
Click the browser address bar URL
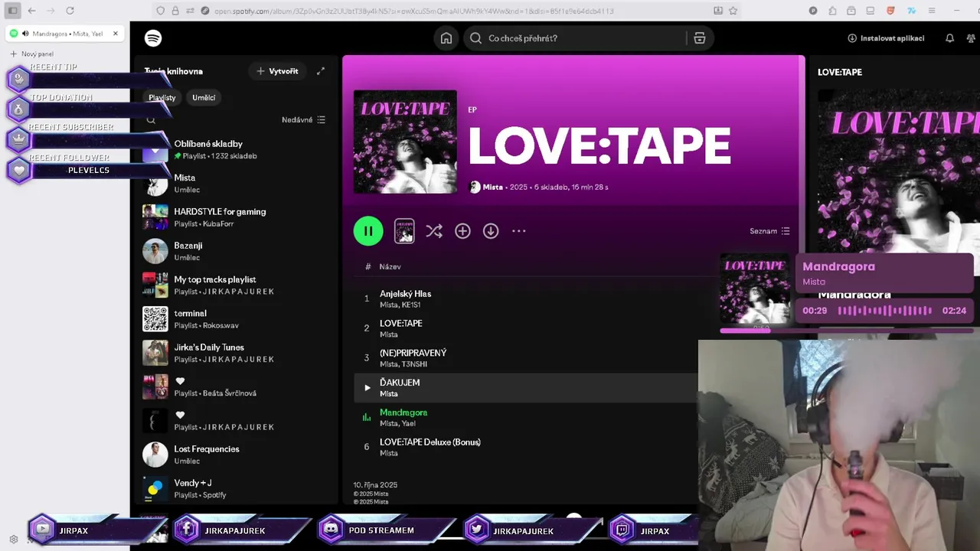(x=413, y=11)
